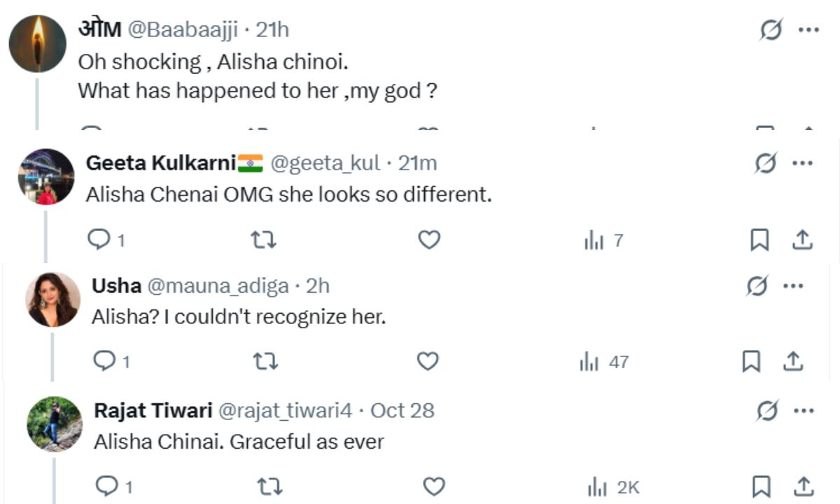The image size is (840, 504).
Task: Open the retweet icon on Usha's tweet
Action: (265, 361)
